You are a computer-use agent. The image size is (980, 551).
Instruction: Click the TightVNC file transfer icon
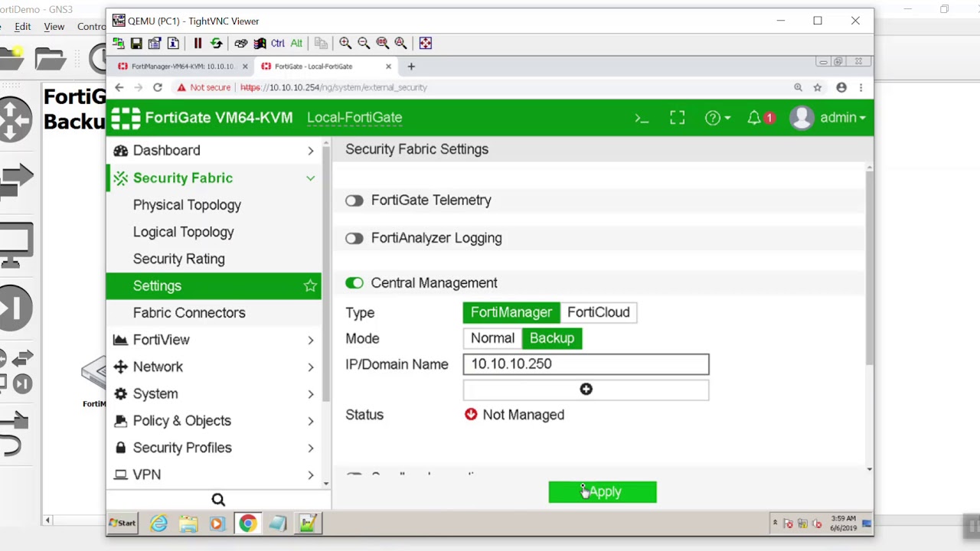coord(321,44)
